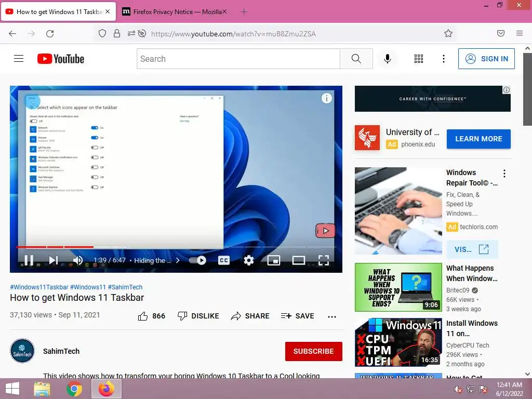Click the University of phoenix ad logo

click(x=367, y=138)
